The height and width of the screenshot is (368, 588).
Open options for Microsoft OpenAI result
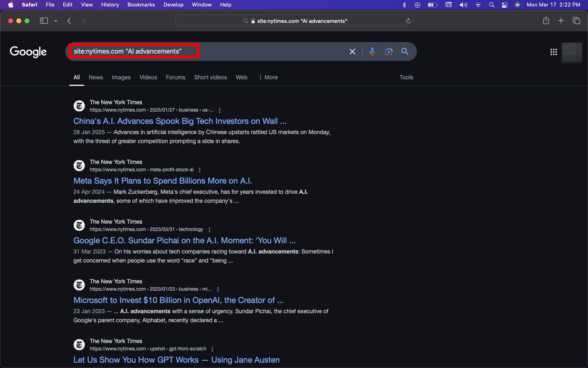[218, 289]
